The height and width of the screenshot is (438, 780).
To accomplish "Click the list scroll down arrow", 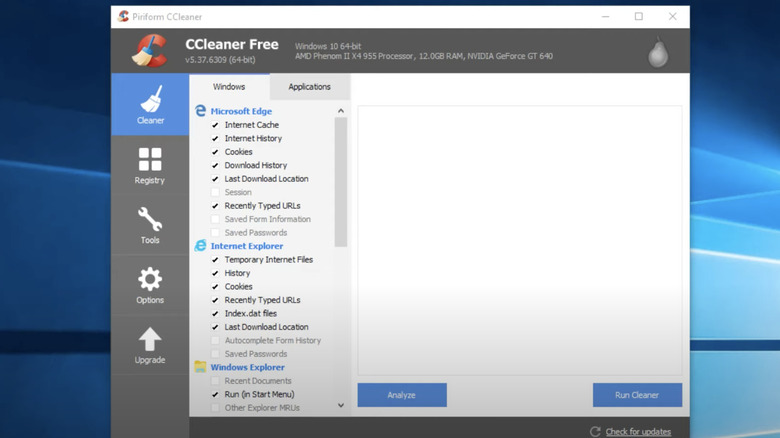I will [341, 405].
